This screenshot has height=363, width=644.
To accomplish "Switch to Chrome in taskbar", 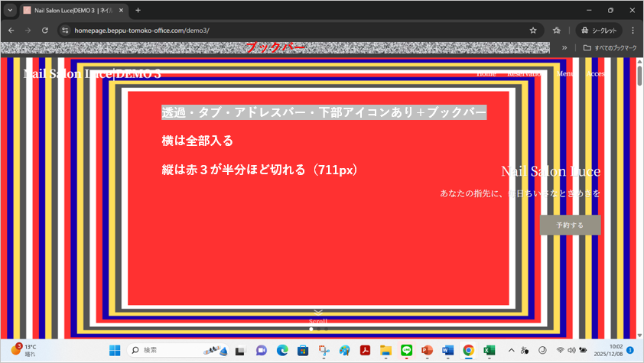I will (x=469, y=350).
